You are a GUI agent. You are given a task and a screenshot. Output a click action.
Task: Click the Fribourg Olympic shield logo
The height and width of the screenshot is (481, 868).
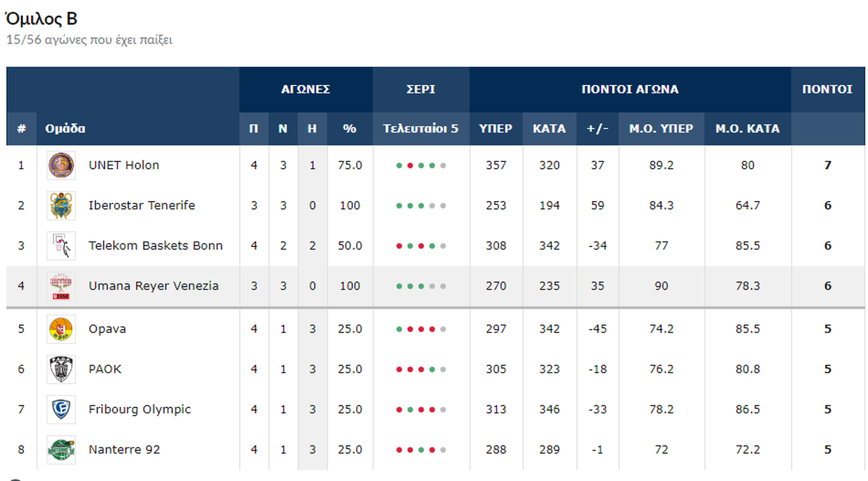tap(61, 410)
